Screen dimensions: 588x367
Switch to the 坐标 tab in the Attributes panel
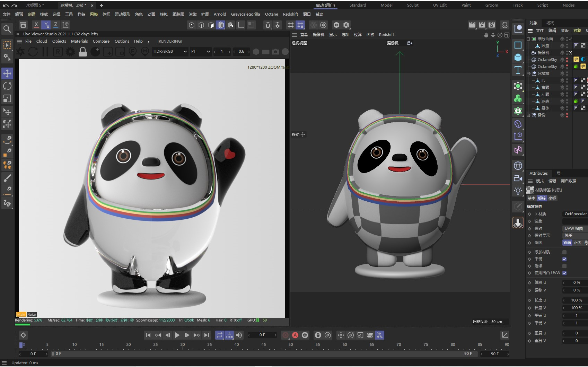coord(552,198)
